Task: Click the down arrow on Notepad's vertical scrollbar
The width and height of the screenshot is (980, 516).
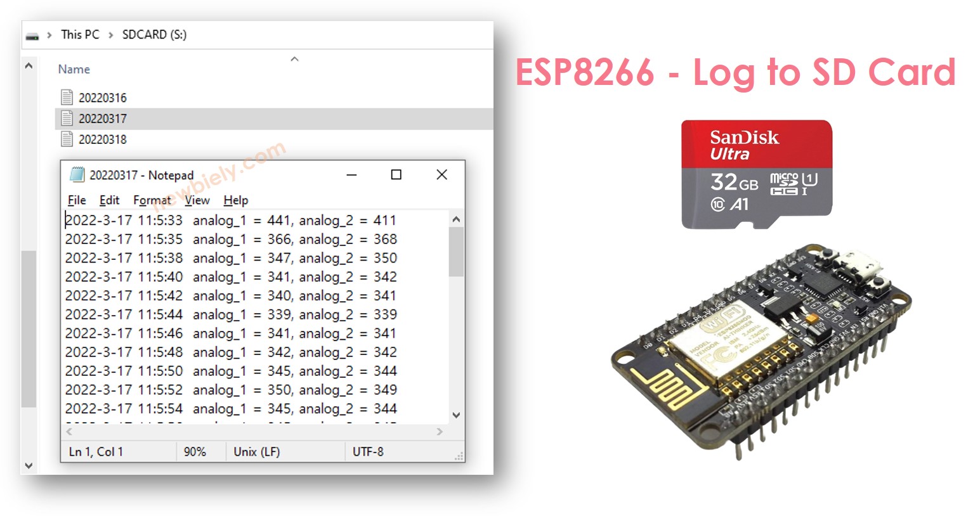Action: coord(456,415)
